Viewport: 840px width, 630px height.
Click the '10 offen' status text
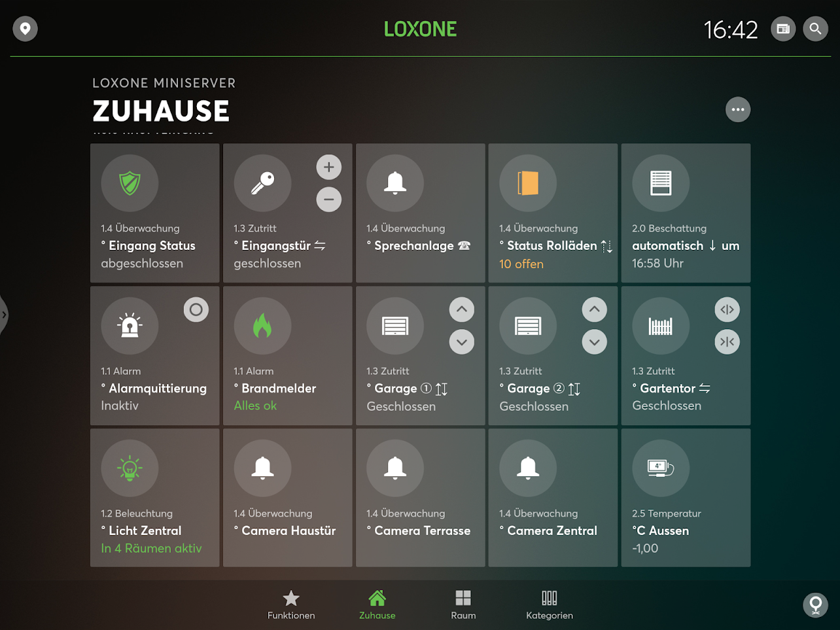coord(521,264)
